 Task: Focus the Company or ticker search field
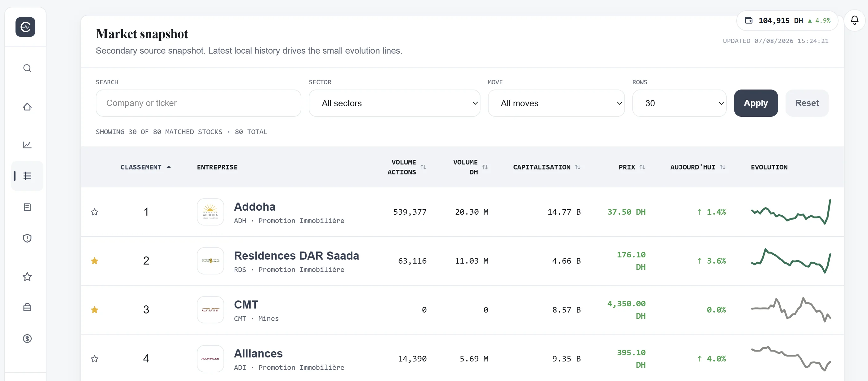coord(198,103)
